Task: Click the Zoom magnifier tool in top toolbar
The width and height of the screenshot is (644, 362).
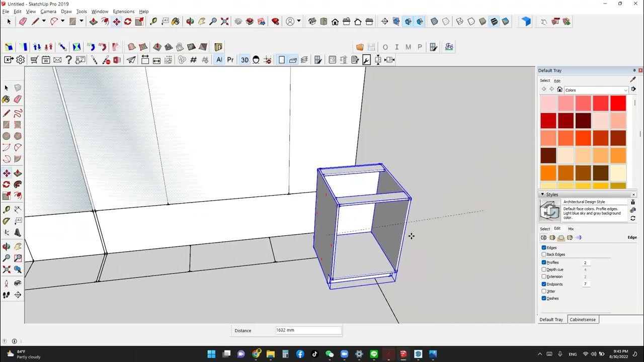Action: [x=213, y=21]
